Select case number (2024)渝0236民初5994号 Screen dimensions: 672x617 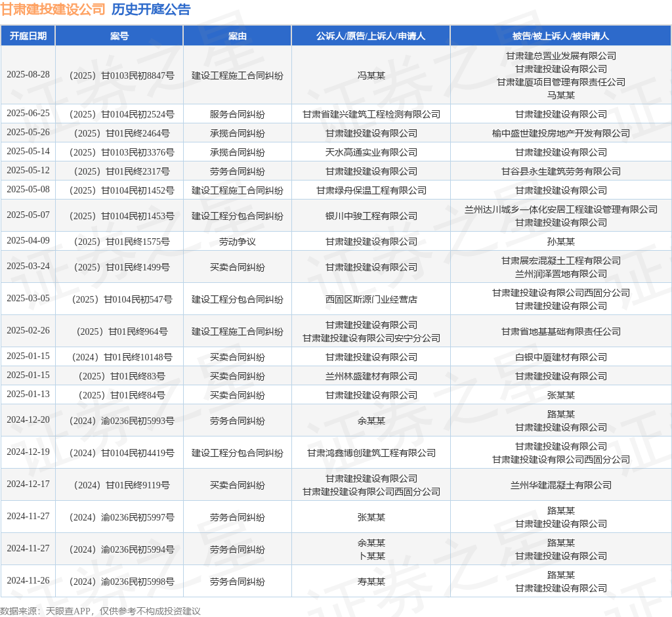[121, 549]
